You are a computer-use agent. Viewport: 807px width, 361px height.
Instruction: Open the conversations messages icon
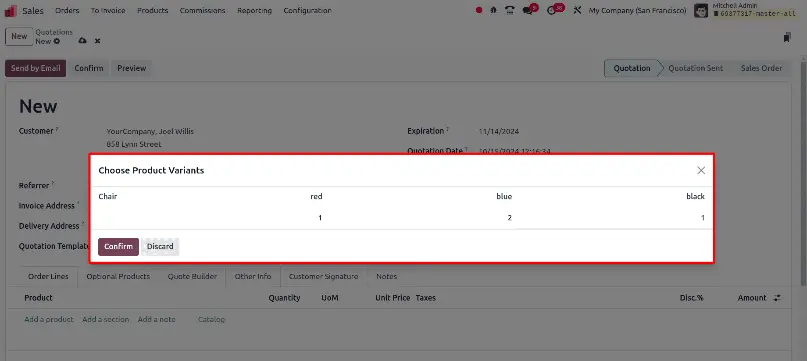coord(528,10)
